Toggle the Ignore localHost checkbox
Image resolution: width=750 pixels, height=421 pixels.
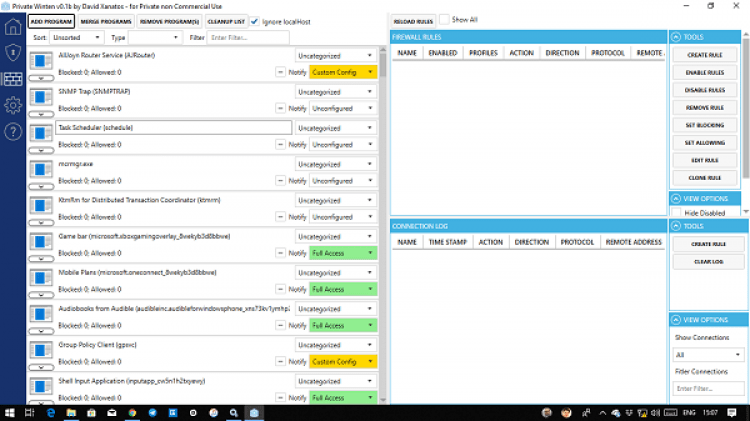(x=254, y=21)
